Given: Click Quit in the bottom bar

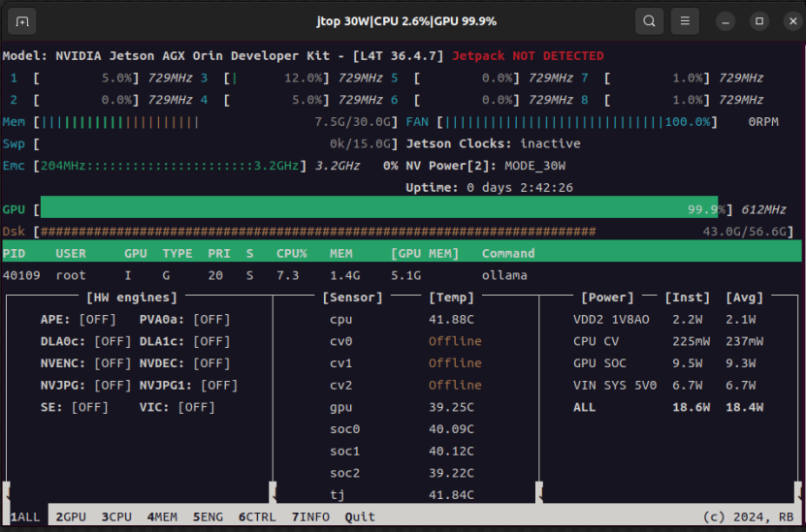Looking at the screenshot, I should [x=360, y=517].
